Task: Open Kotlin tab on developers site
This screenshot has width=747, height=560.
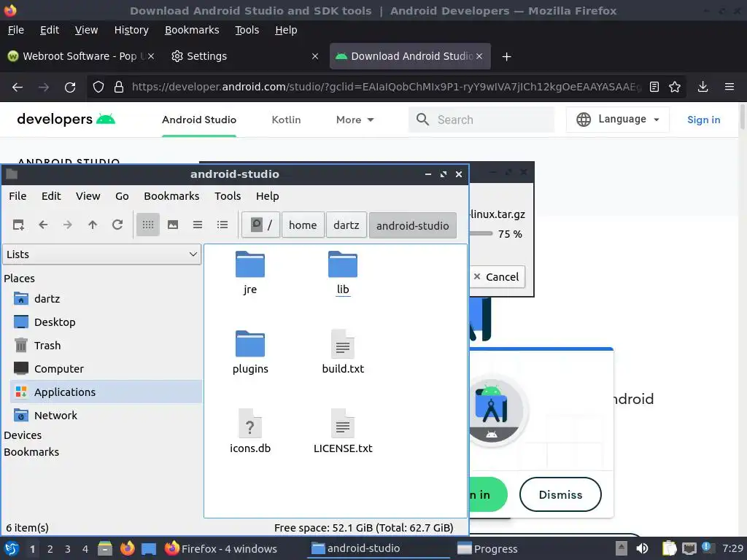Action: pos(286,120)
